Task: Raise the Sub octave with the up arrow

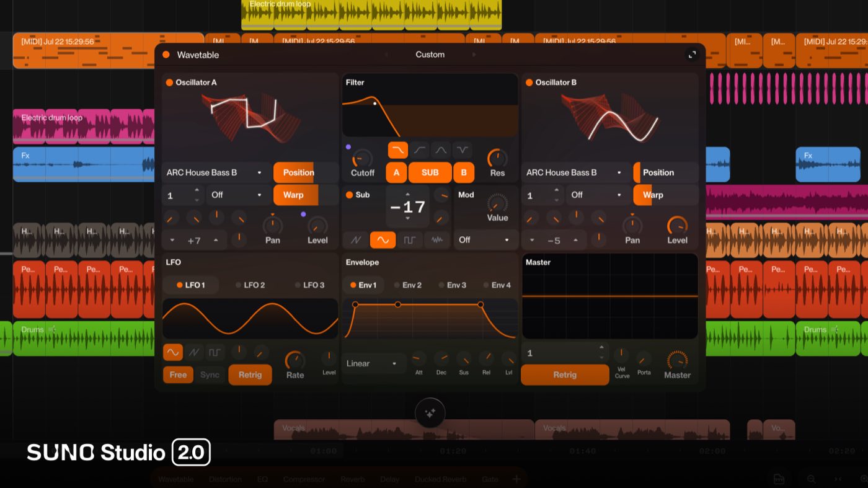Action: click(407, 195)
